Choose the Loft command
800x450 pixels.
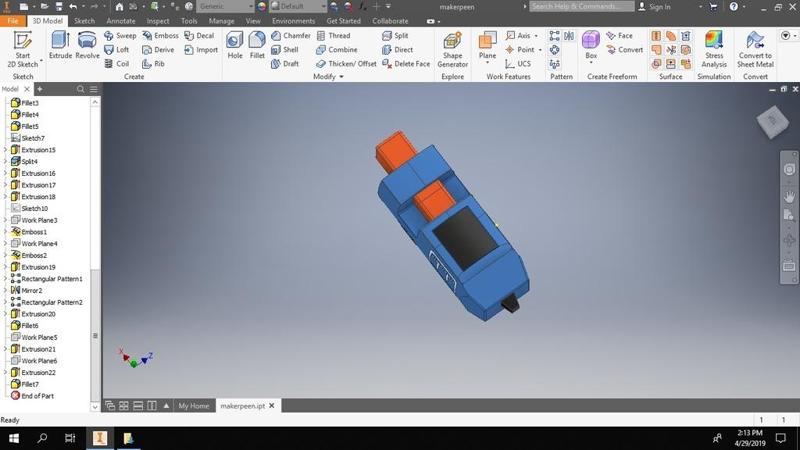117,49
